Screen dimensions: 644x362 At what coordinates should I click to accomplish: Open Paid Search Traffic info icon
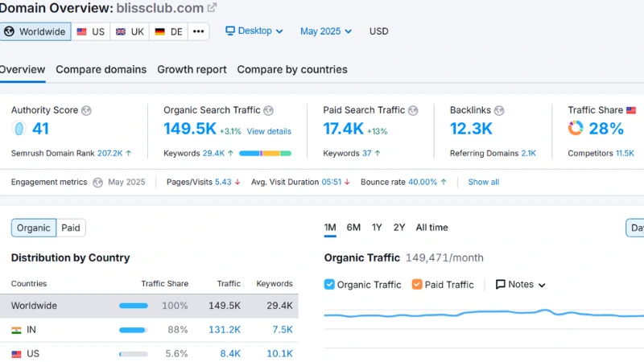(413, 110)
